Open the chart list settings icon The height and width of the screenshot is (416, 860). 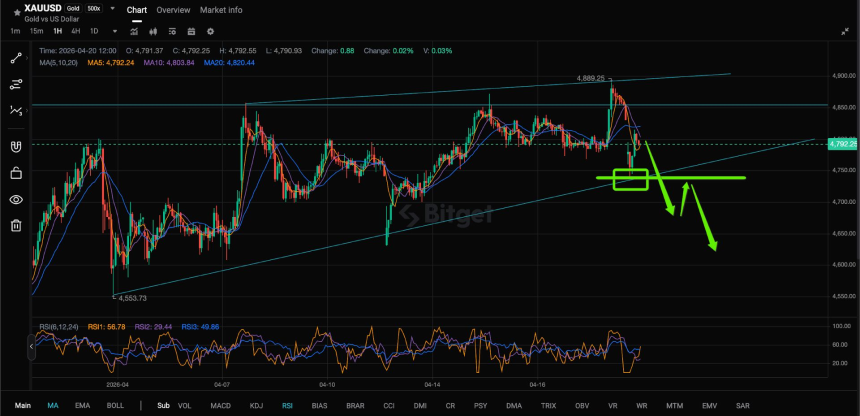coord(172,31)
